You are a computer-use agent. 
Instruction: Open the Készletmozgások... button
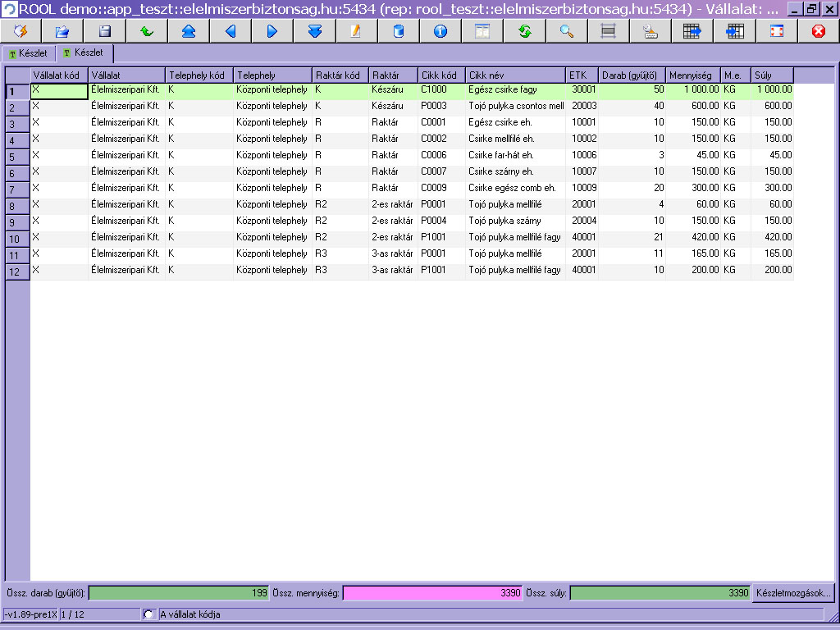coord(794,592)
